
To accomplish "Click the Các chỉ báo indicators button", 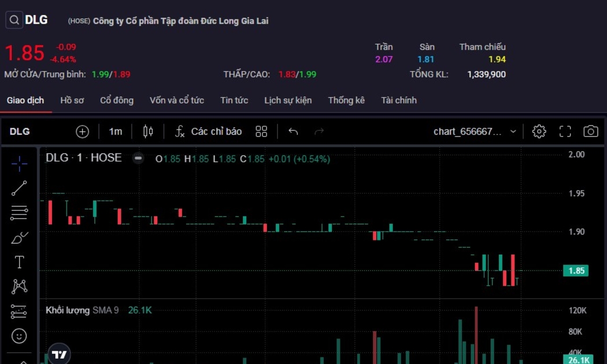I will pos(208,132).
